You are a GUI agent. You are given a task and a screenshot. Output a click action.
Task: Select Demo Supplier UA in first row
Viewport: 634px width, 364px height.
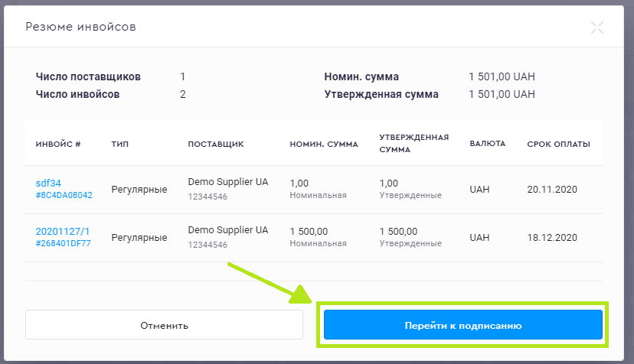[228, 182]
